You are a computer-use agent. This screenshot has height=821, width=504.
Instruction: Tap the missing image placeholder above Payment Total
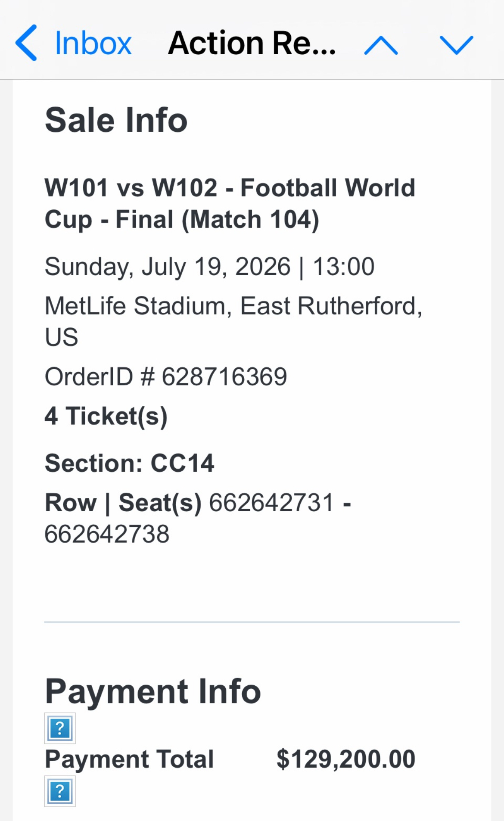click(x=60, y=728)
